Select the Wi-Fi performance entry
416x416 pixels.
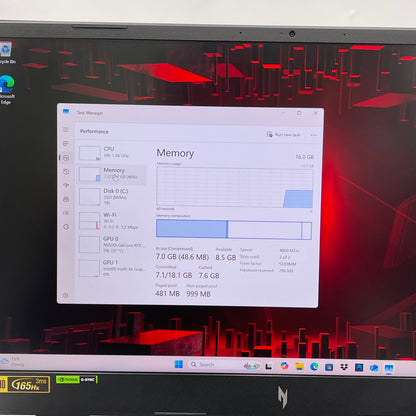pos(112,221)
